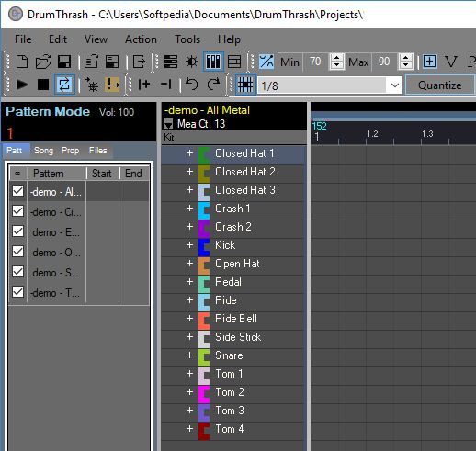
Task: Click the Start column header
Action: click(103, 174)
